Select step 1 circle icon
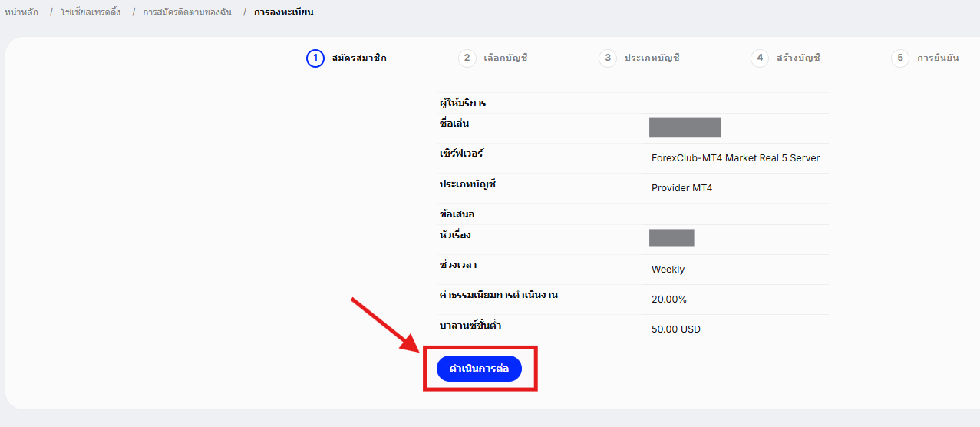Screen dimensions: 980x427 pos(315,58)
